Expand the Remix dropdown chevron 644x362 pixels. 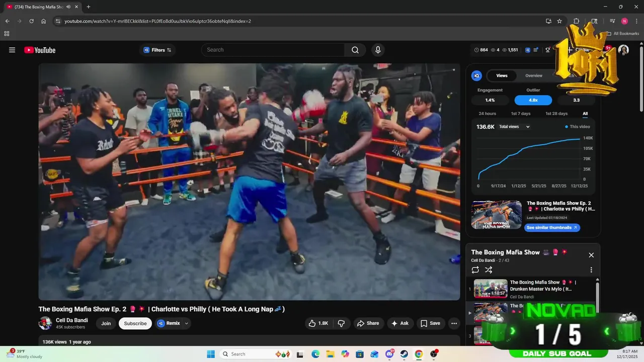[x=187, y=323]
